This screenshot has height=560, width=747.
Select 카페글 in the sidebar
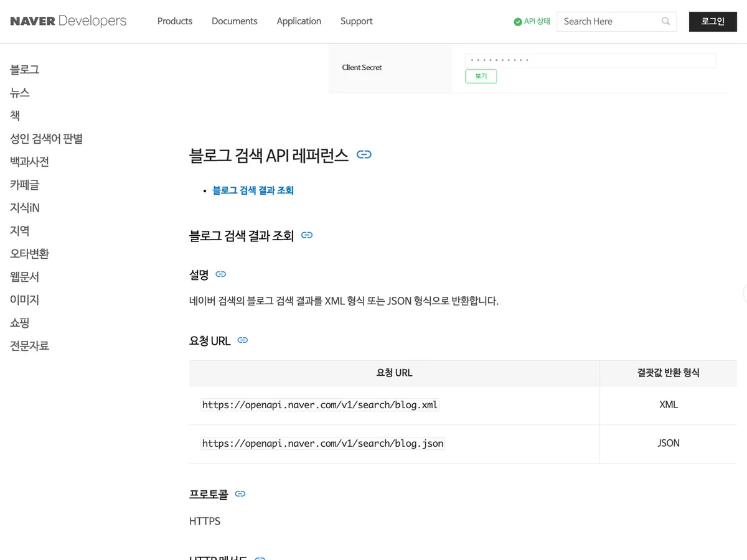(25, 185)
